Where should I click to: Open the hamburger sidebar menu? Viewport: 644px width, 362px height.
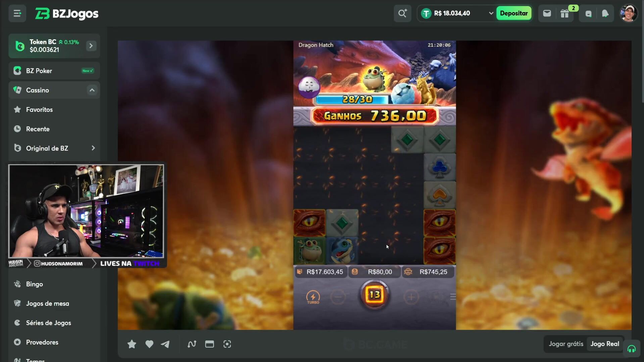[x=17, y=13]
